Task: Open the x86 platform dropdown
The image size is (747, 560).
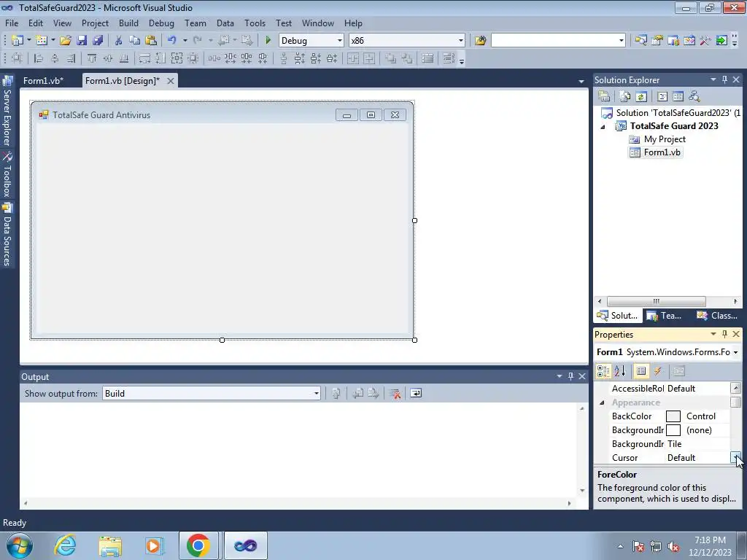Action: pos(461,41)
